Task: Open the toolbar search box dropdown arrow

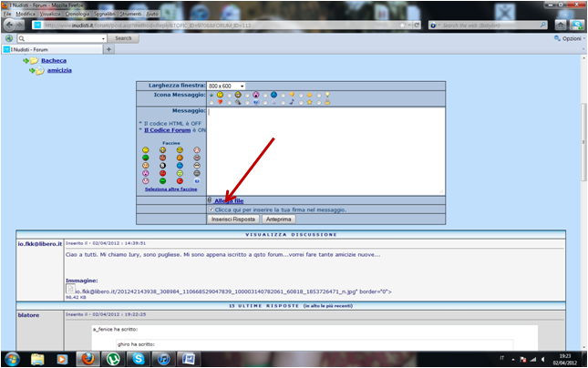Action: point(106,38)
